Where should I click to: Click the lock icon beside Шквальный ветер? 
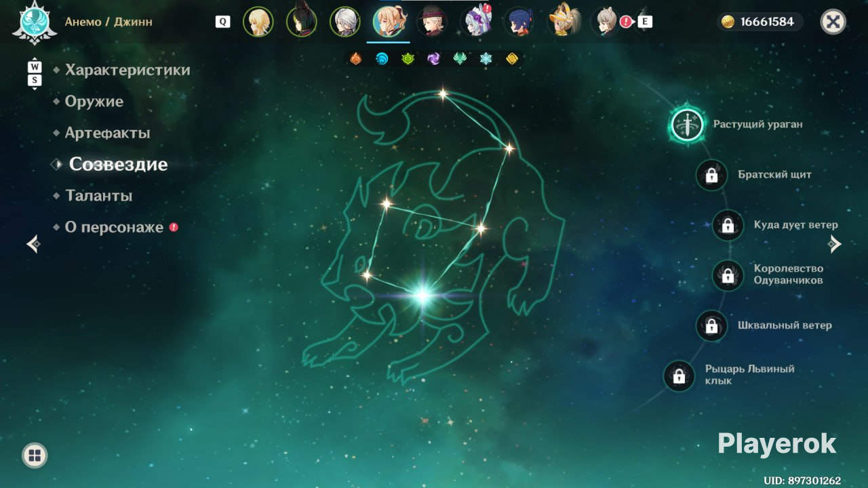point(711,325)
